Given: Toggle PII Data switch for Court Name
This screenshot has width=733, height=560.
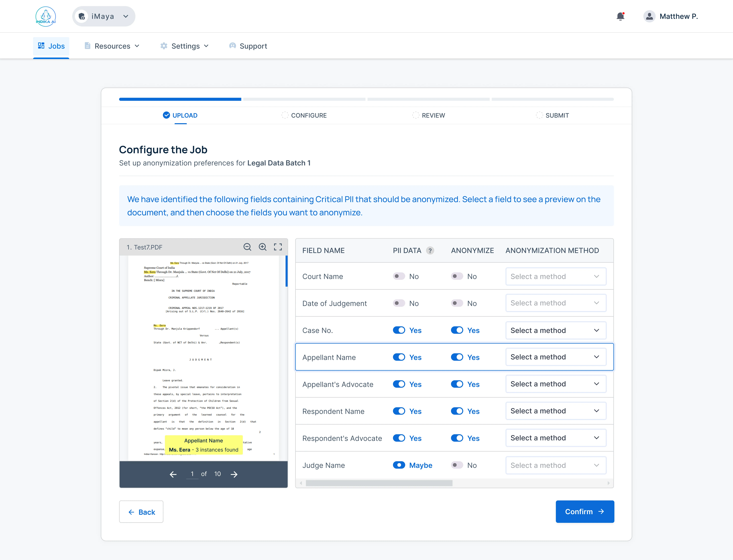Looking at the screenshot, I should 399,276.
